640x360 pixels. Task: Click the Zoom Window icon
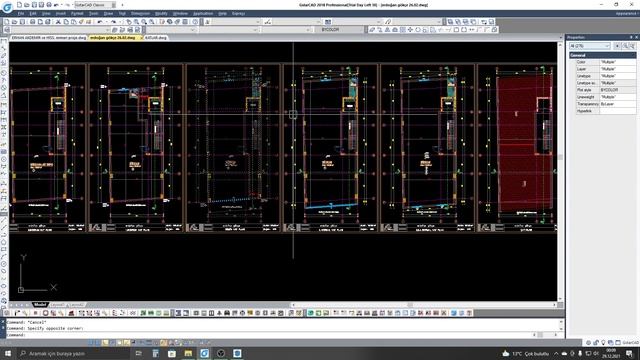tap(144, 22)
